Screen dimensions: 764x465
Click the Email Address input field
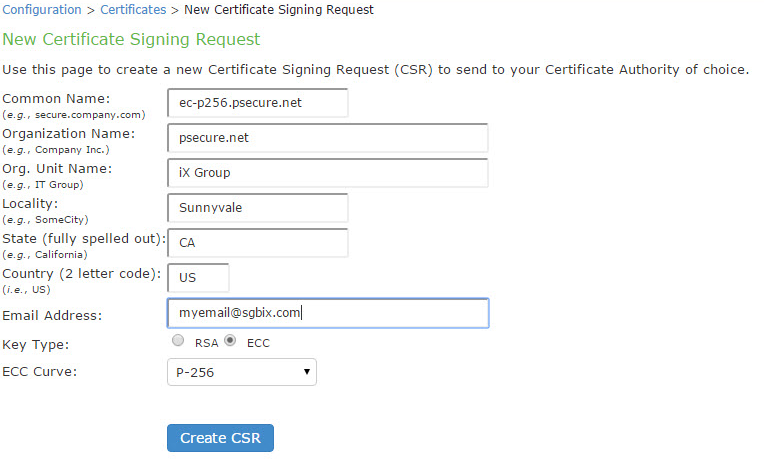pos(327,313)
